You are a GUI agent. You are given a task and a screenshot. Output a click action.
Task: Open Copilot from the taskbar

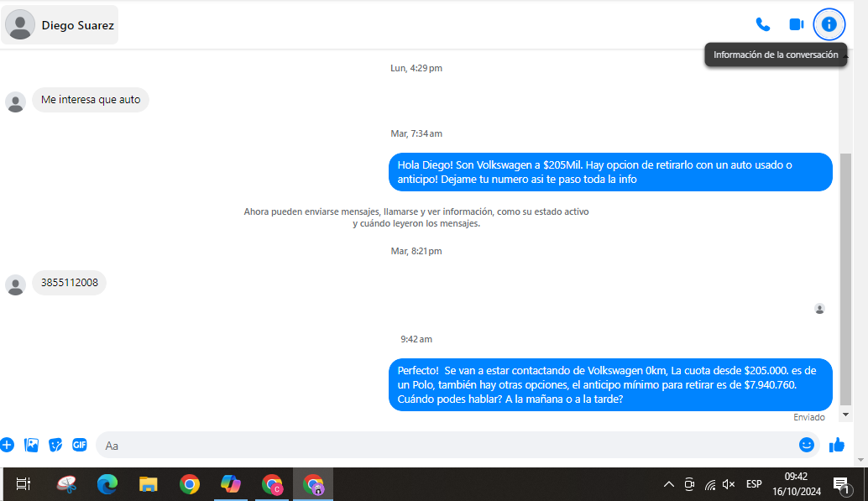pos(230,484)
